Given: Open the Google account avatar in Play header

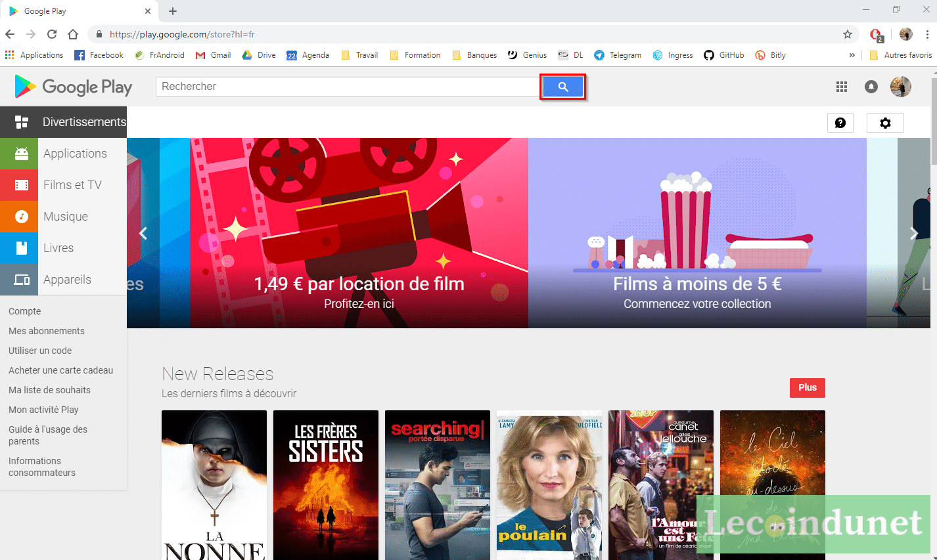Looking at the screenshot, I should (901, 87).
